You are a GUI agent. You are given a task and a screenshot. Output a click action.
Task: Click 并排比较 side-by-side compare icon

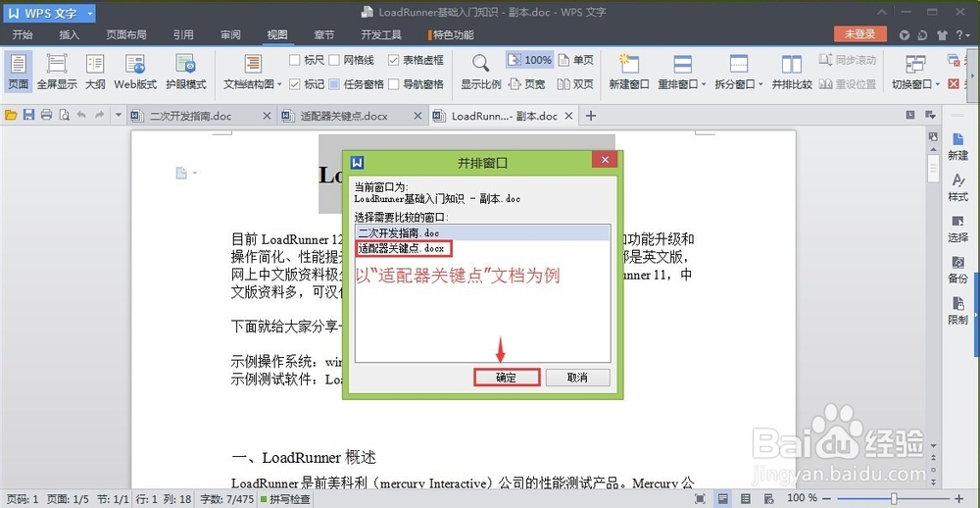[x=791, y=64]
